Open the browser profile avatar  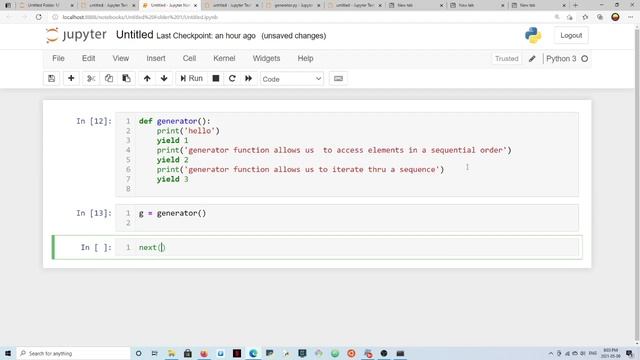click(x=616, y=17)
